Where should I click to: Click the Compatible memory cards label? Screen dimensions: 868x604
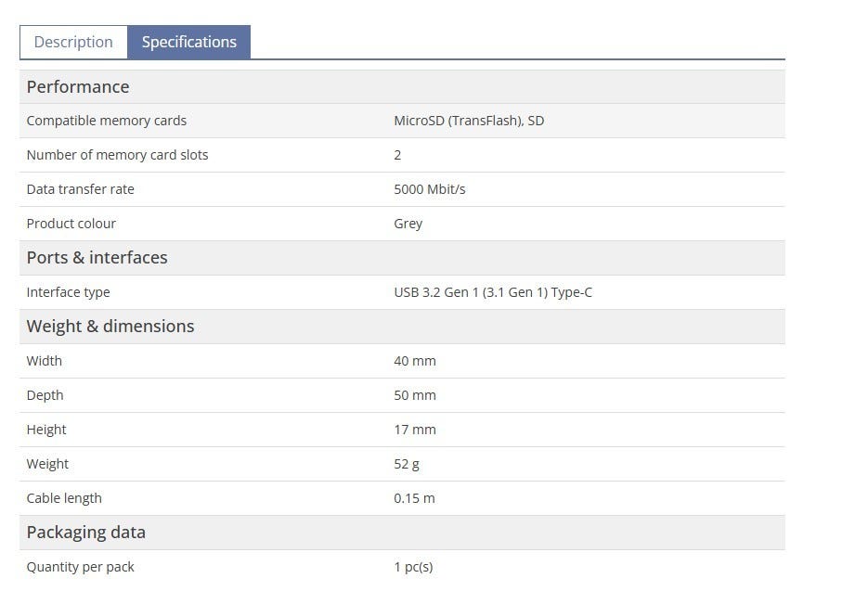click(106, 121)
